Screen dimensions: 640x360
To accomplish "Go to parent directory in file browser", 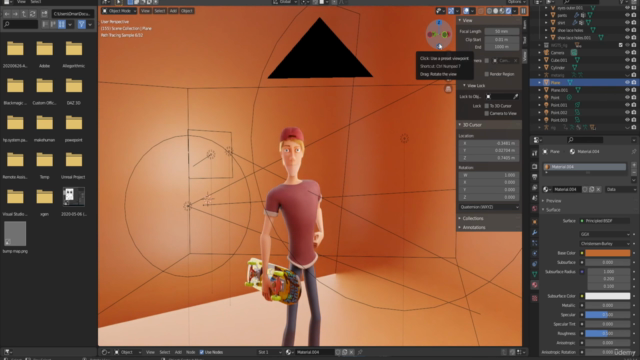I will click(24, 14).
